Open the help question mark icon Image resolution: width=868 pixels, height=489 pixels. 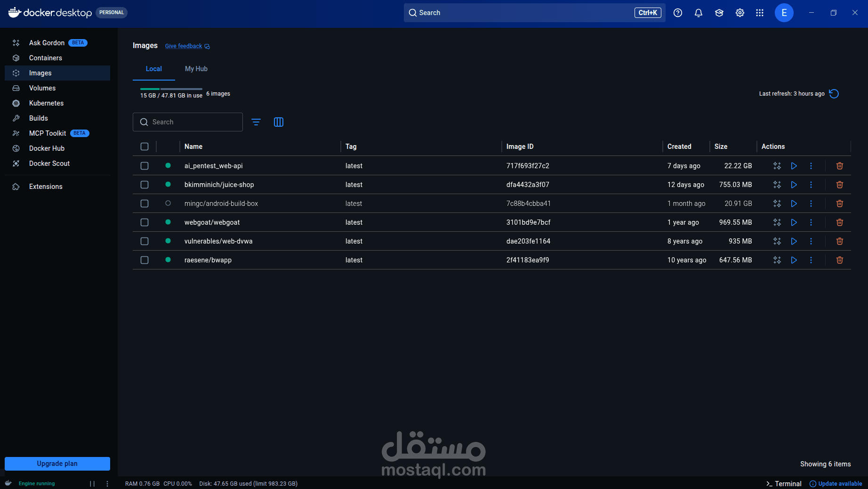(678, 13)
